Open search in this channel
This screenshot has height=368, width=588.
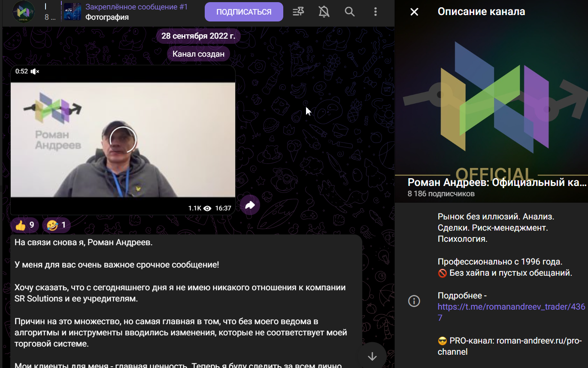click(x=350, y=12)
